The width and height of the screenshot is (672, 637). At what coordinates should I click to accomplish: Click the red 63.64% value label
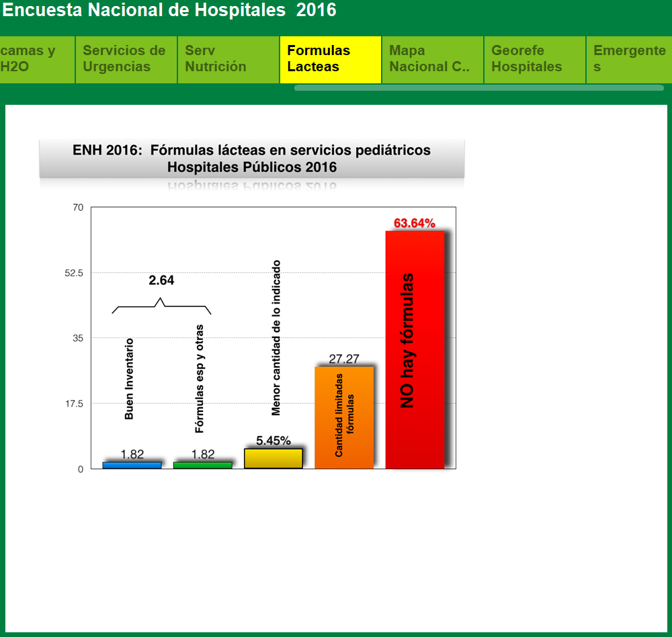point(415,223)
